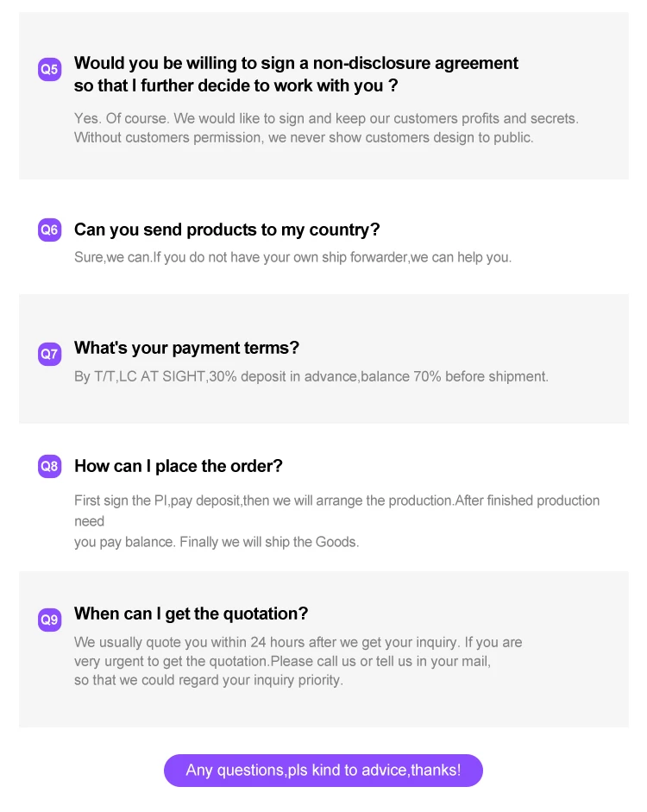Click the 'Finally we will ship the Goods' line

pos(217,542)
